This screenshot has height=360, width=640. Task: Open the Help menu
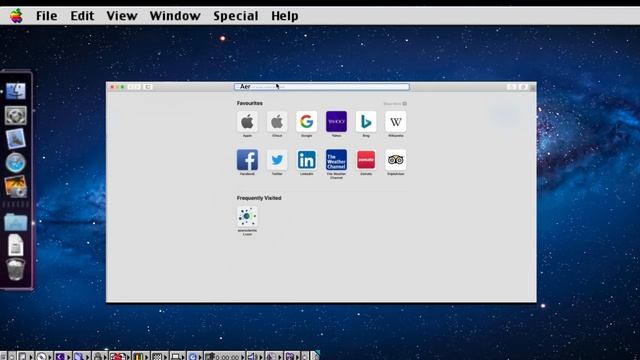coord(284,16)
